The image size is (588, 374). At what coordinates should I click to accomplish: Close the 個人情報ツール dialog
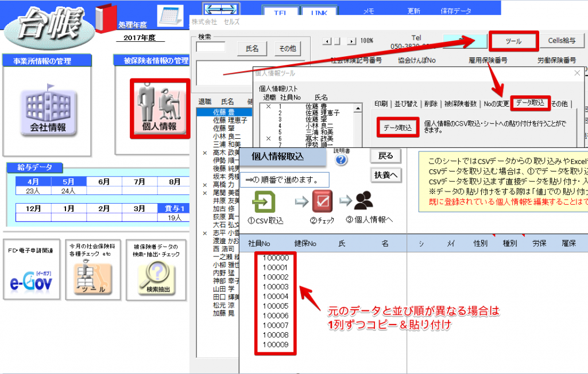point(577,73)
